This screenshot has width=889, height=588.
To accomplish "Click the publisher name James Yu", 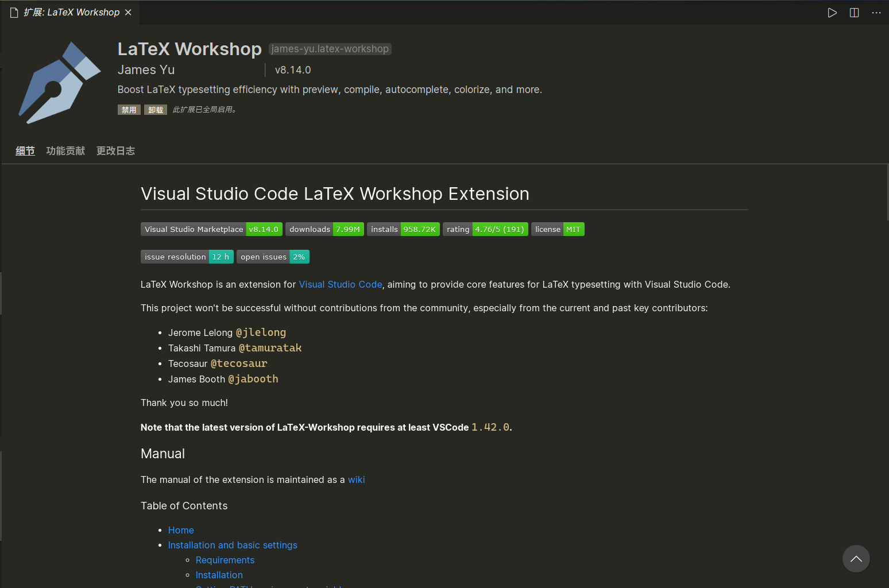I will pyautogui.click(x=146, y=70).
